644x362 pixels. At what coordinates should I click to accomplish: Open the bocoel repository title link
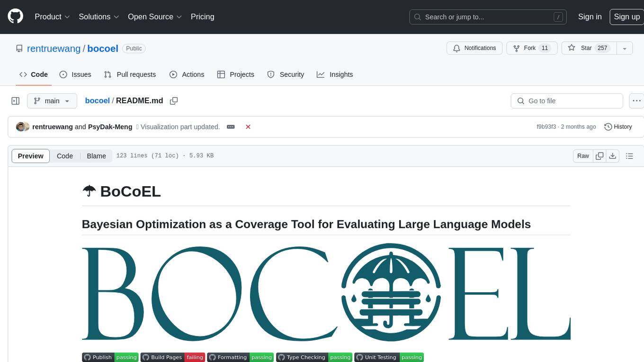103,48
